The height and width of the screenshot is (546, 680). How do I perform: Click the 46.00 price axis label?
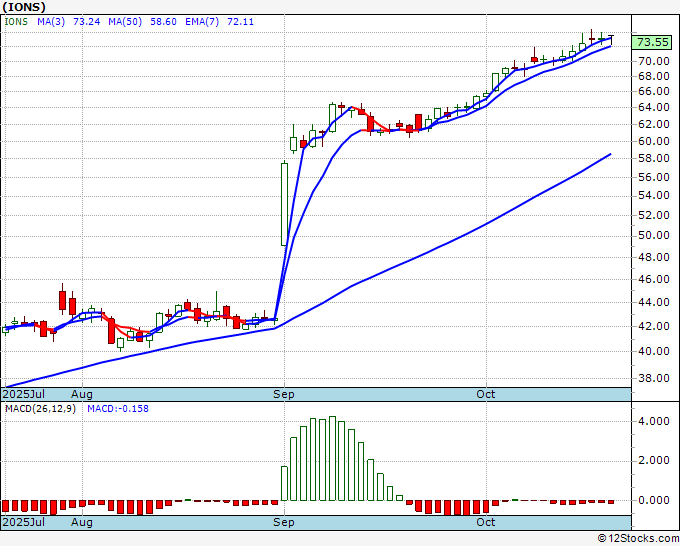coord(653,279)
